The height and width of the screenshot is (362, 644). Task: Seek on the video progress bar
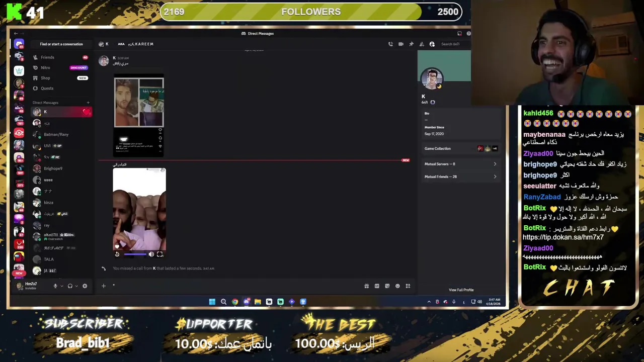[135, 254]
